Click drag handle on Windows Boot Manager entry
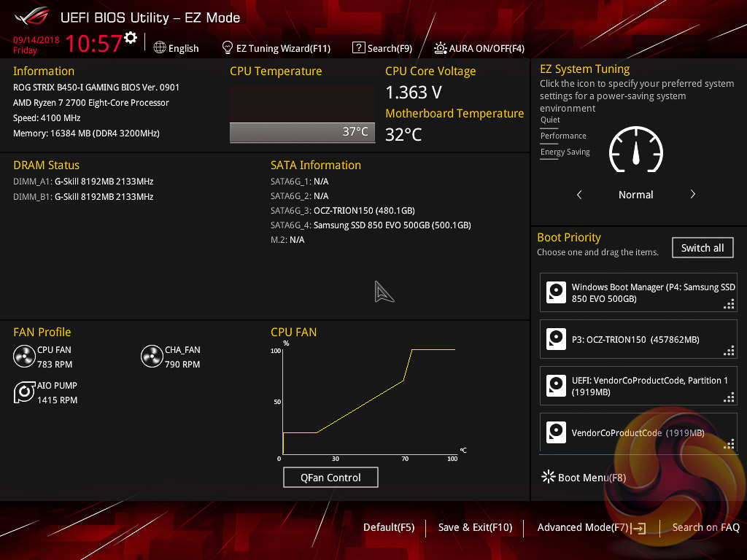Viewport: 747px width, 560px height. (729, 304)
